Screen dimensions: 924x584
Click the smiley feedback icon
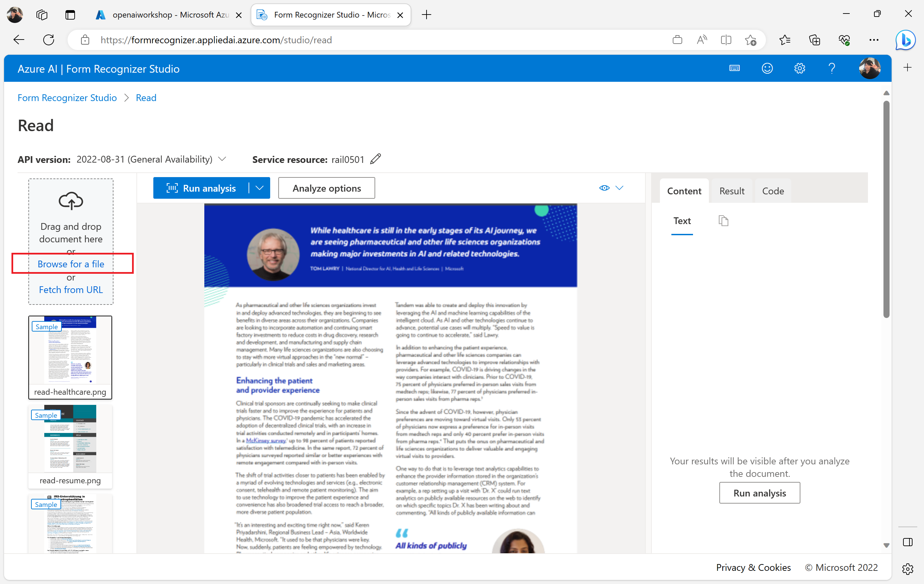767,69
